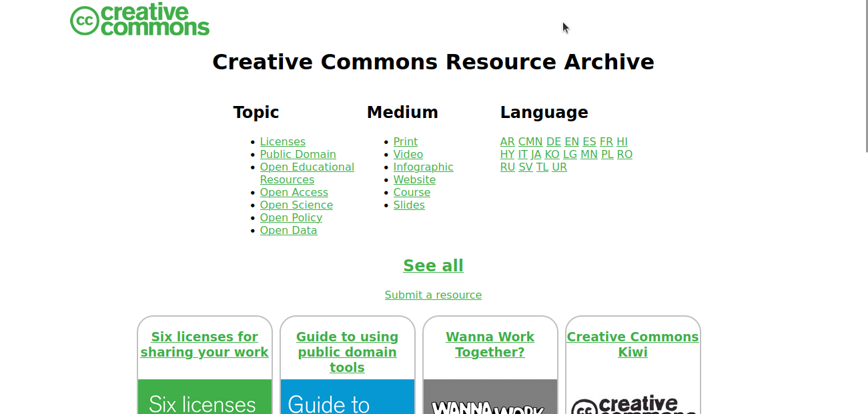
Task: Choose the TL language link
Action: pyautogui.click(x=542, y=167)
